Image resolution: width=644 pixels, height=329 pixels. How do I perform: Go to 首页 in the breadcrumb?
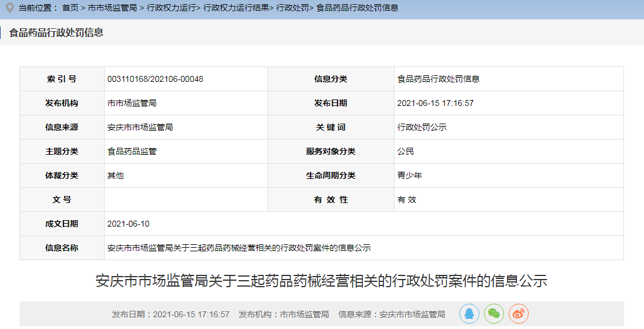coord(70,8)
